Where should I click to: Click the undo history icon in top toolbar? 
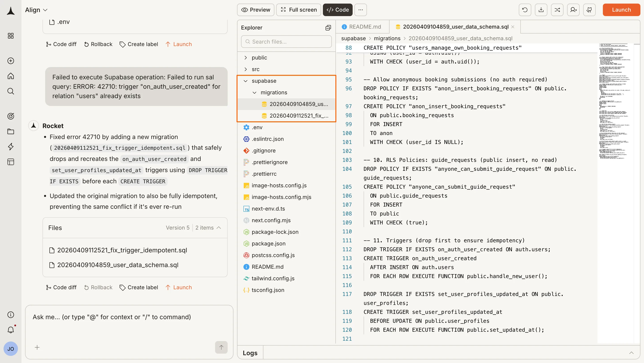click(x=525, y=10)
